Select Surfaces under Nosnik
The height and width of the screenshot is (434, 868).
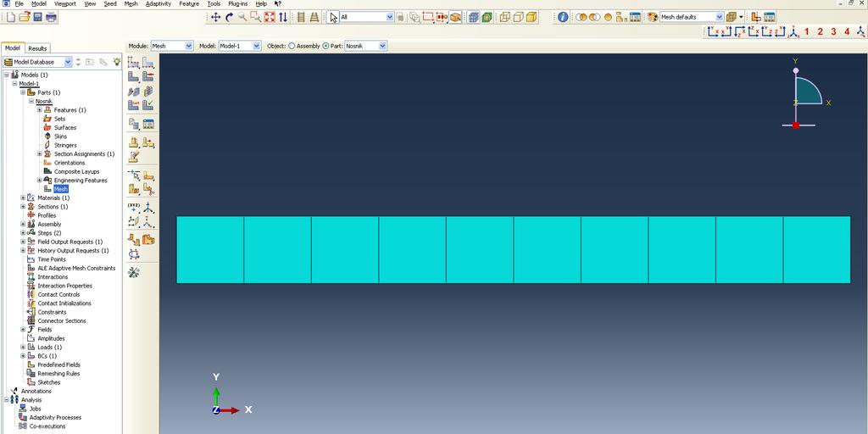[64, 127]
